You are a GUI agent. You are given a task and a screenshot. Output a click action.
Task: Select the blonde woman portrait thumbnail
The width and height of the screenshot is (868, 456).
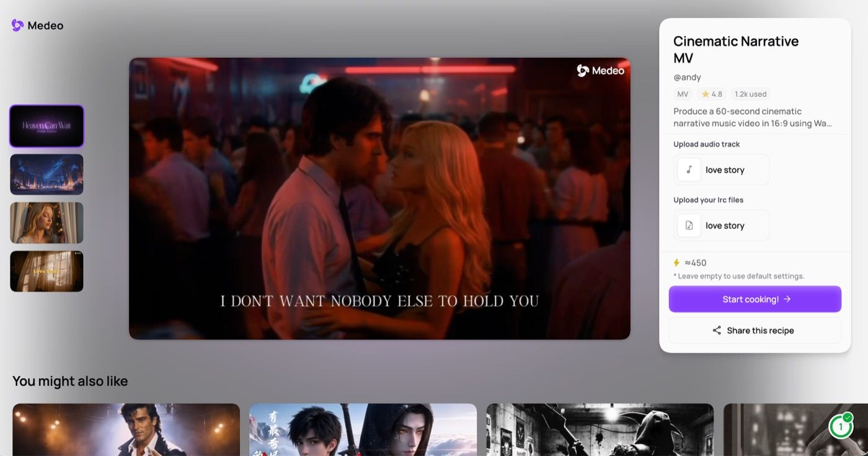pyautogui.click(x=46, y=223)
